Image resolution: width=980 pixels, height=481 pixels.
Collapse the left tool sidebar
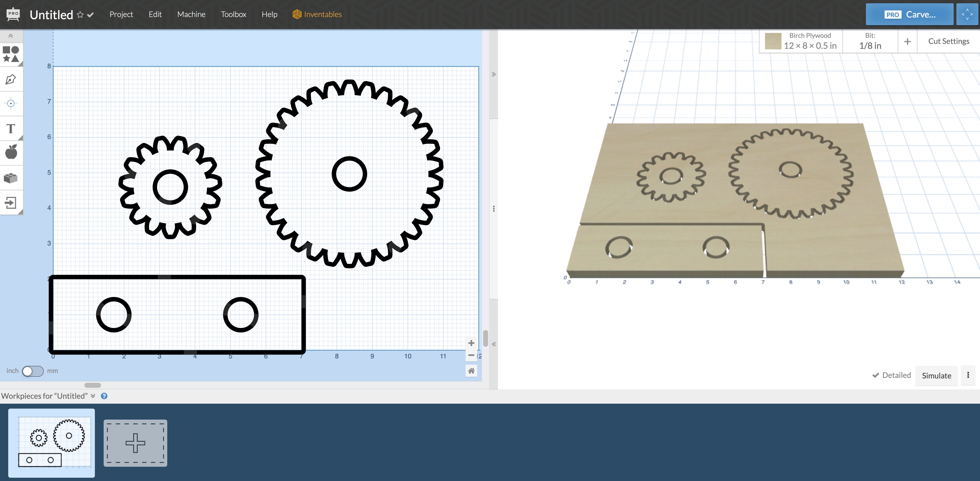[x=11, y=36]
